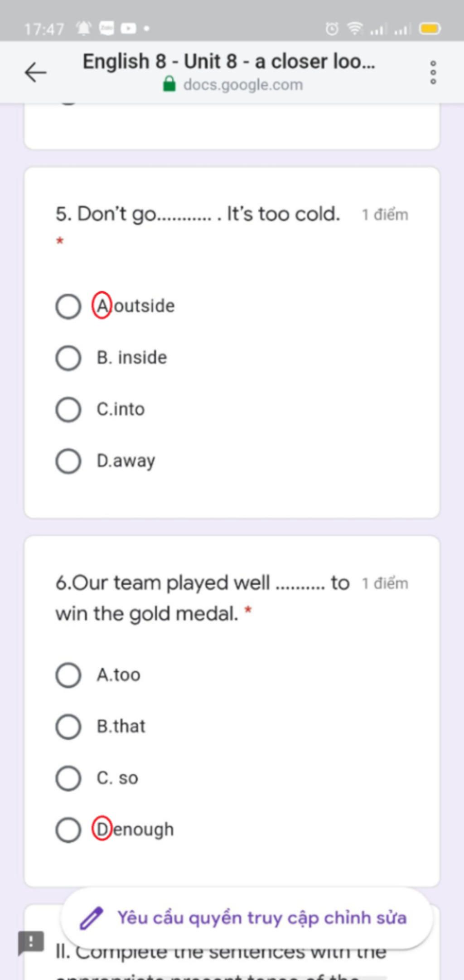Screen dimensions: 464x980
Task: Tap the page title 'English 8 - Unit 8'
Action: coord(229,61)
